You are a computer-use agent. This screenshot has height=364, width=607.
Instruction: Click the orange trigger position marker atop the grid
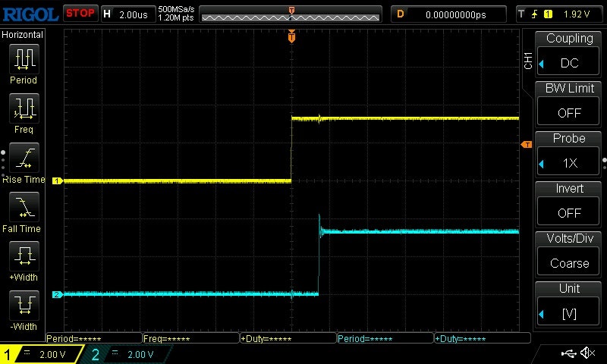[x=291, y=36]
